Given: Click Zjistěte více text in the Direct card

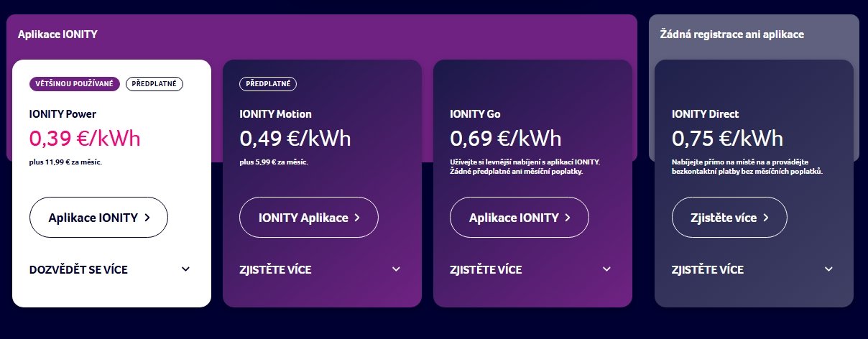Looking at the screenshot, I should [x=708, y=270].
